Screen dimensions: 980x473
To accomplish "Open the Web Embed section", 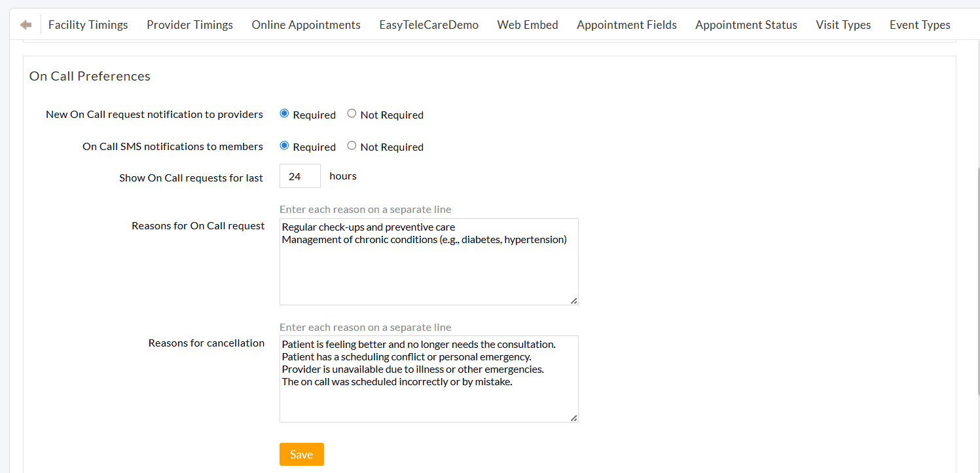I will point(528,24).
